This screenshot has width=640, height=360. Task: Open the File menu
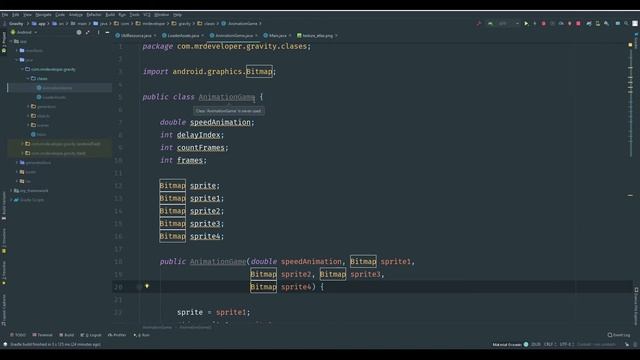[4, 15]
